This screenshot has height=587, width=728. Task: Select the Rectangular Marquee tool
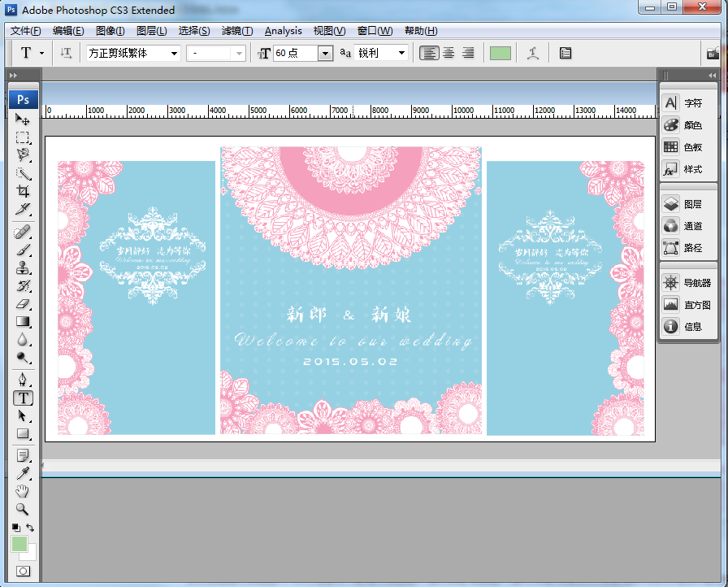coord(22,137)
